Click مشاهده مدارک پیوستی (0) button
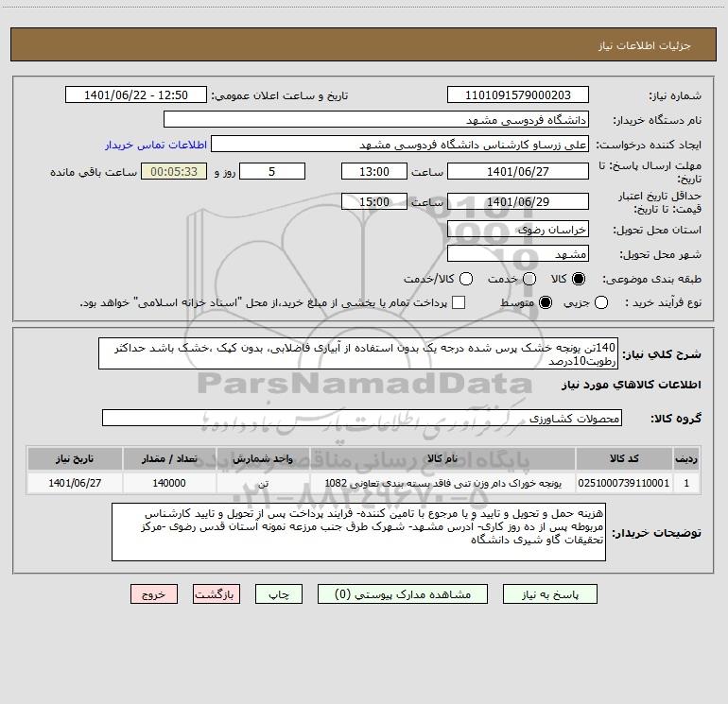This screenshot has width=728, height=704. point(403,594)
